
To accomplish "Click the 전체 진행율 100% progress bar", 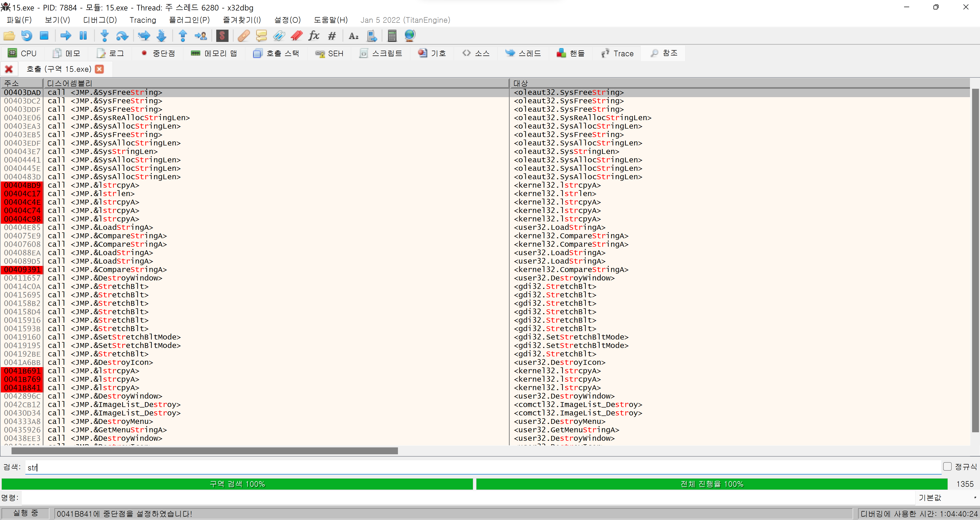I will (x=712, y=484).
